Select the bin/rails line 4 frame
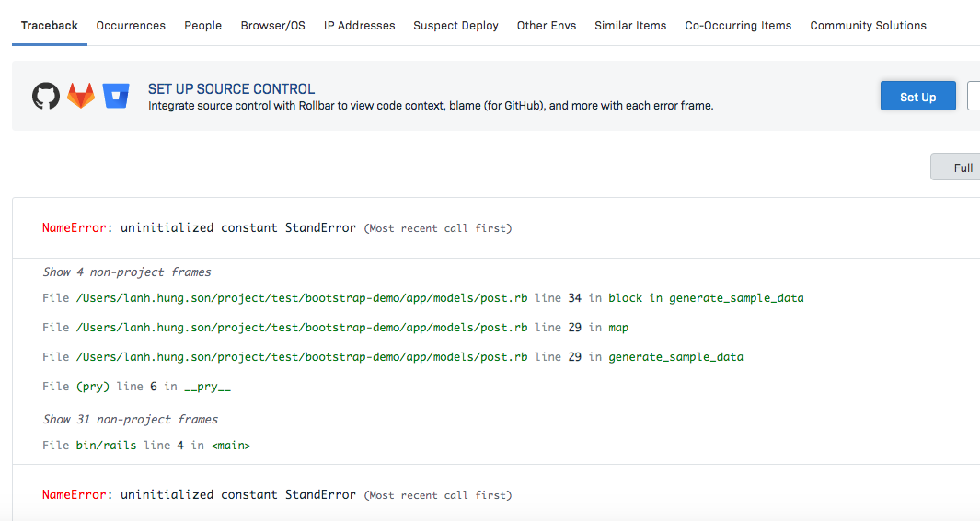This screenshot has width=980, height=521. pos(146,446)
